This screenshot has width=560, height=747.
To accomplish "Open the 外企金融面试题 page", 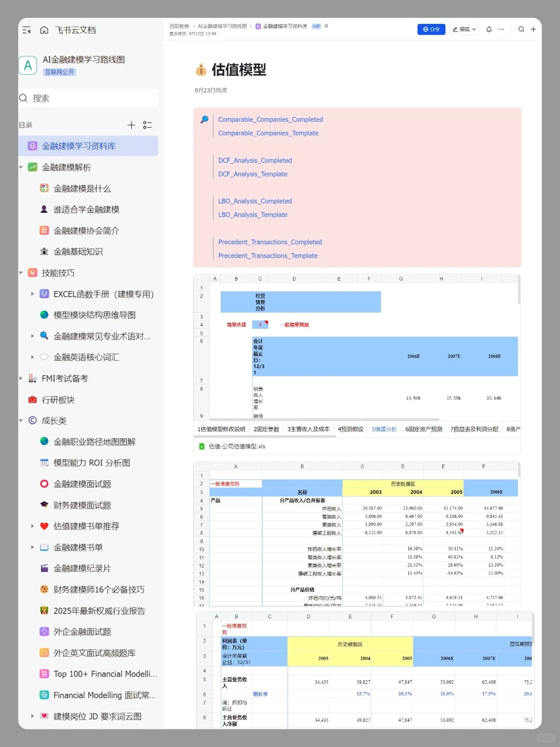I will point(82,632).
